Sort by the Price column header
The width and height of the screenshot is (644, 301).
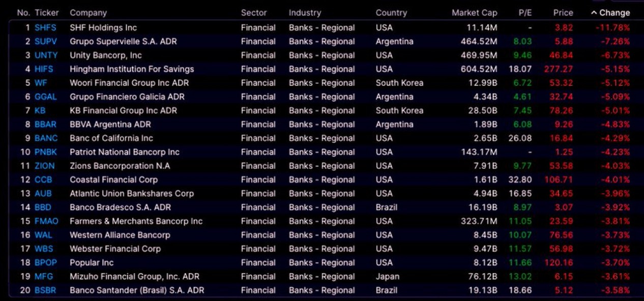[x=563, y=13]
